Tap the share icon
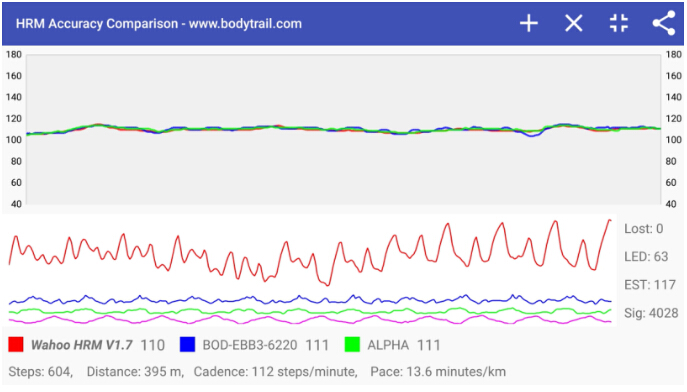This screenshot has height=392, width=687. [664, 23]
